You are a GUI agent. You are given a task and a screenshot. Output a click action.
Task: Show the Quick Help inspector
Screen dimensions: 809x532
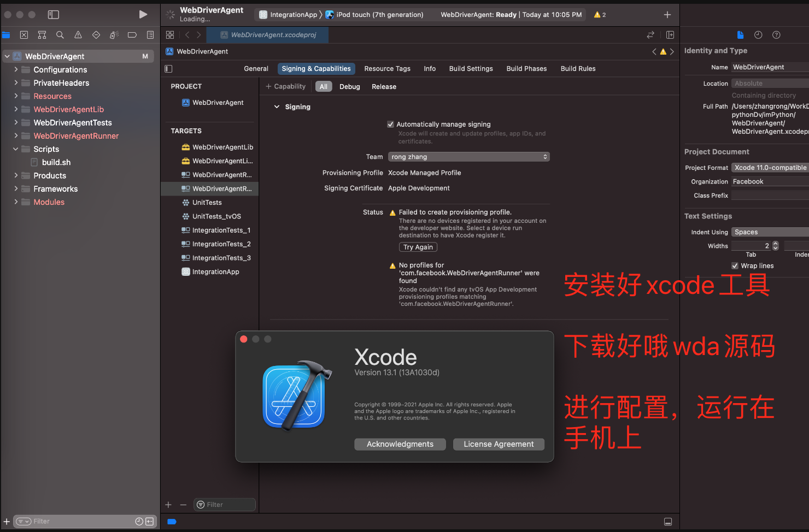pyautogui.click(x=776, y=35)
